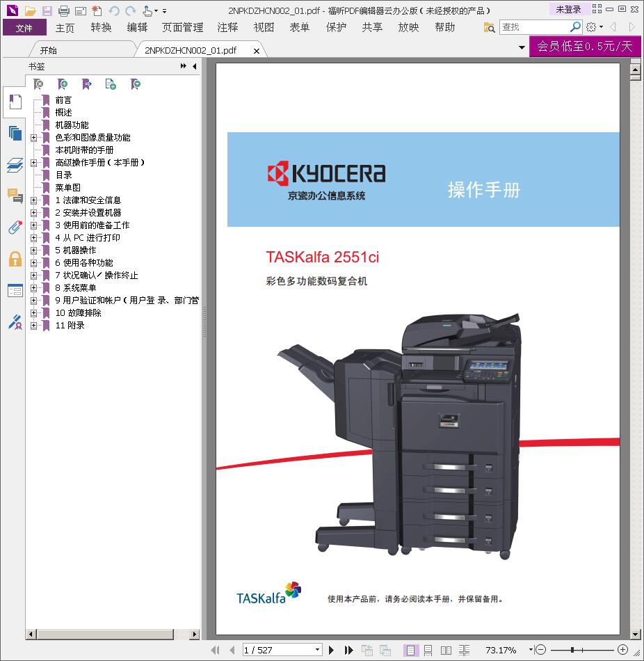This screenshot has height=661, width=644.
Task: Create a new PDF with the starred page icon
Action: 97,10
